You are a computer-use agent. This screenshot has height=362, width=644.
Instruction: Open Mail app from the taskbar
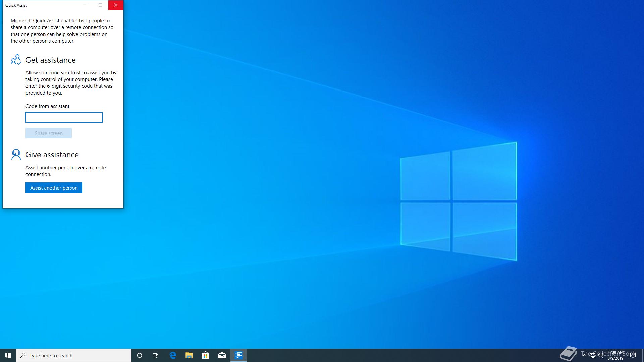coord(222,355)
